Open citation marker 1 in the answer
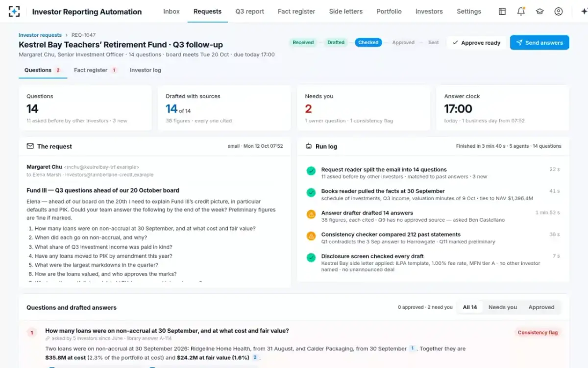Image resolution: width=588 pixels, height=368 pixels. click(412, 348)
